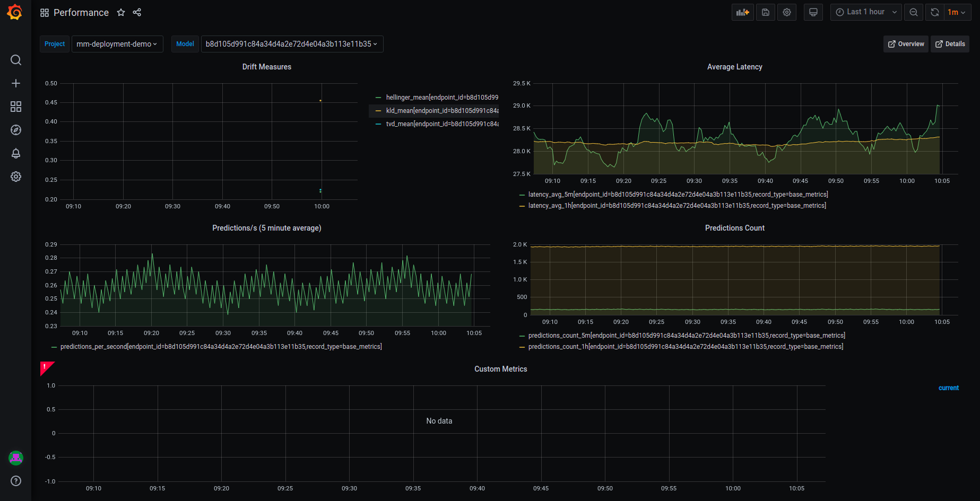Click the Performance dashboard title
Screen dimensions: 980x501
(81, 13)
